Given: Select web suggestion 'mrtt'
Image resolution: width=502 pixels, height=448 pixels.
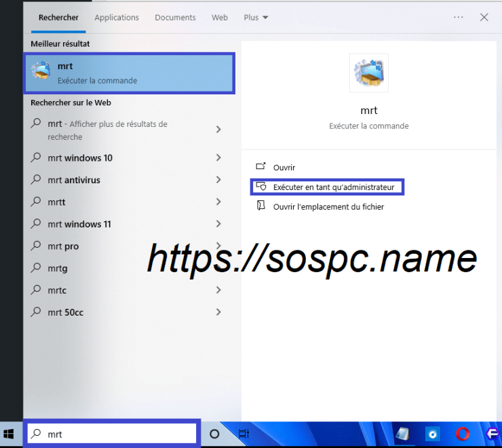Looking at the screenshot, I should [x=56, y=202].
